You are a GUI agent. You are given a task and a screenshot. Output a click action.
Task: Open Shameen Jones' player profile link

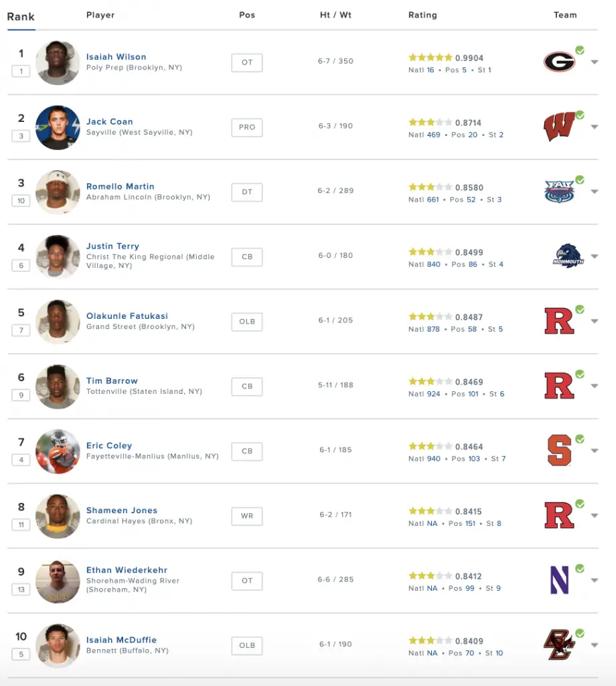coord(122,510)
